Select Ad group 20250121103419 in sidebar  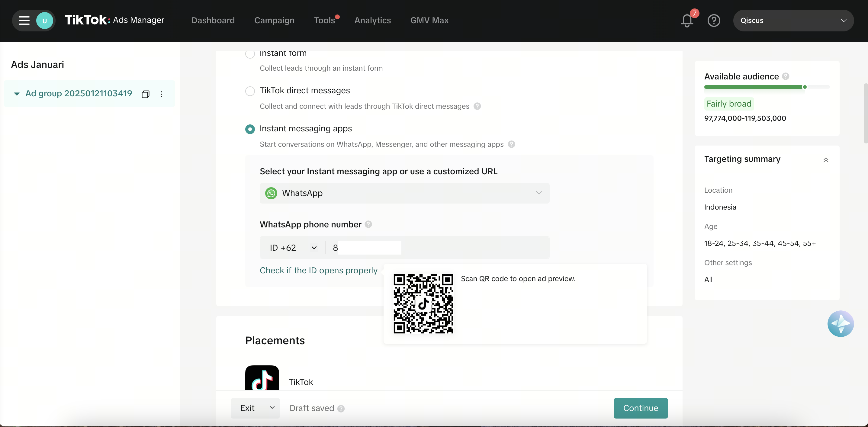click(x=79, y=93)
